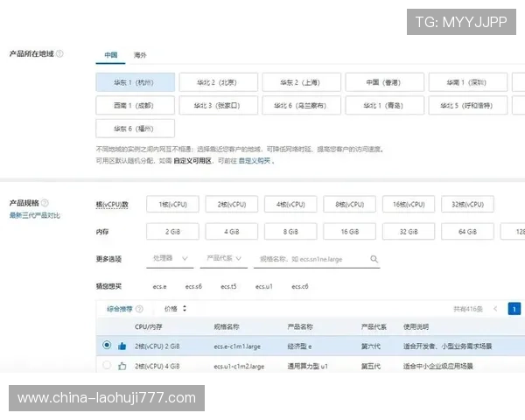Image resolution: width=525 pixels, height=420 pixels.
Task: Open the 产品代系 dropdown
Action: click(224, 259)
